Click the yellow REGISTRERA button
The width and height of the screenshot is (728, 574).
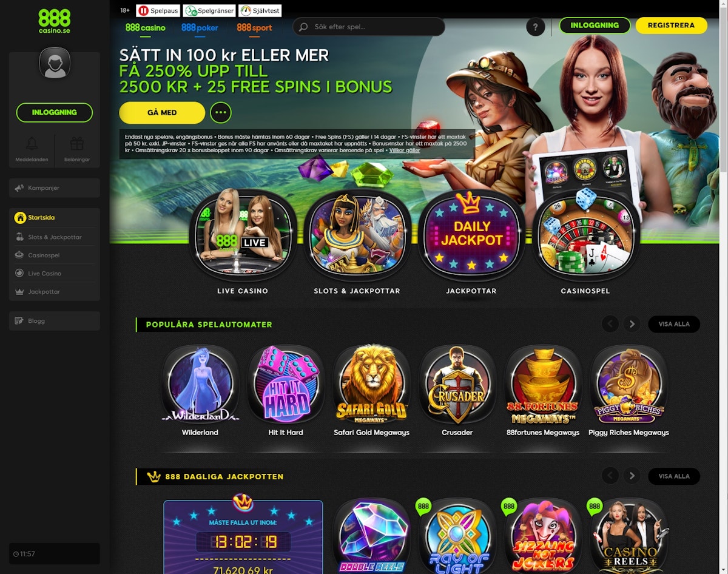[671, 25]
